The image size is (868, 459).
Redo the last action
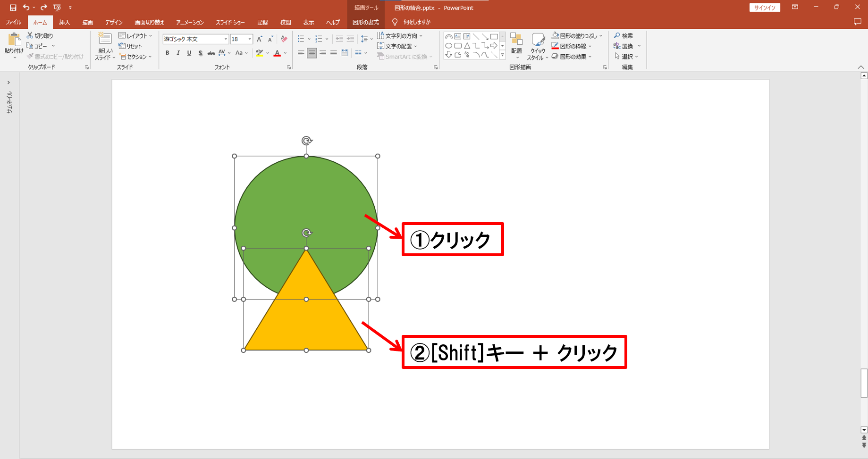43,8
